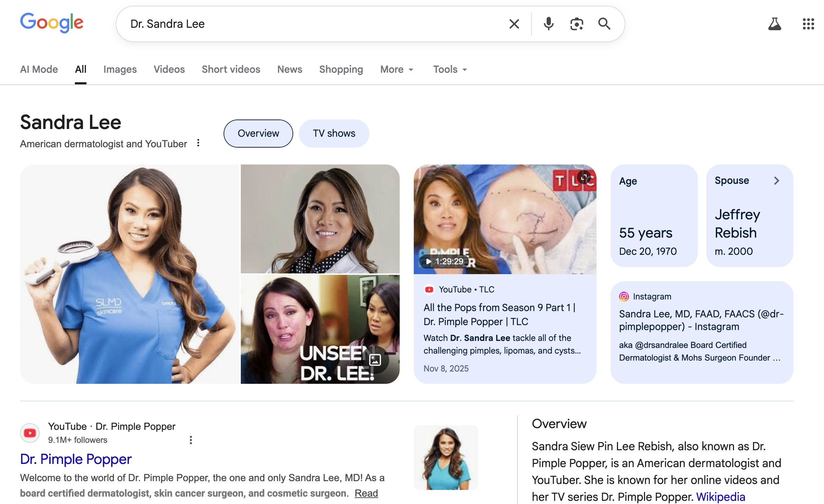Viewport: 824px width, 504px height.
Task: Open the News tab
Action: (x=289, y=69)
